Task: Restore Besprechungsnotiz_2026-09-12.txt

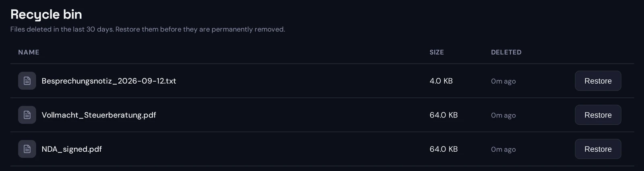Action: [x=598, y=81]
